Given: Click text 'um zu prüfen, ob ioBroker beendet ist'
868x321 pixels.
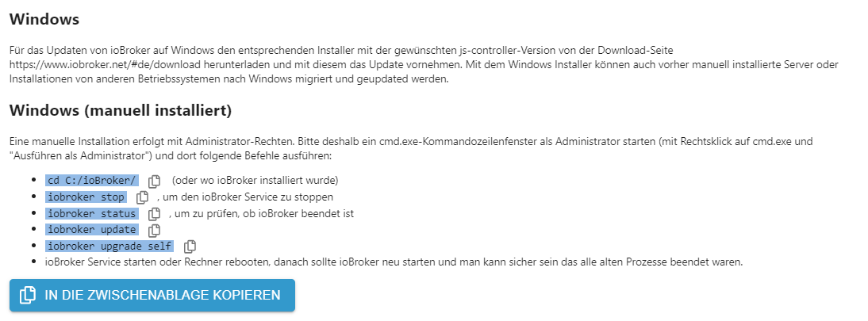Looking at the screenshot, I should pyautogui.click(x=264, y=213).
